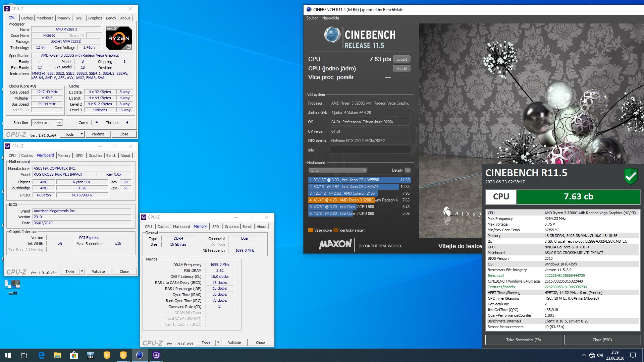Open the CPU ranking type dropdown in Cinebench
Image resolution: width=644 pixels, height=362 pixels.
[338, 170]
